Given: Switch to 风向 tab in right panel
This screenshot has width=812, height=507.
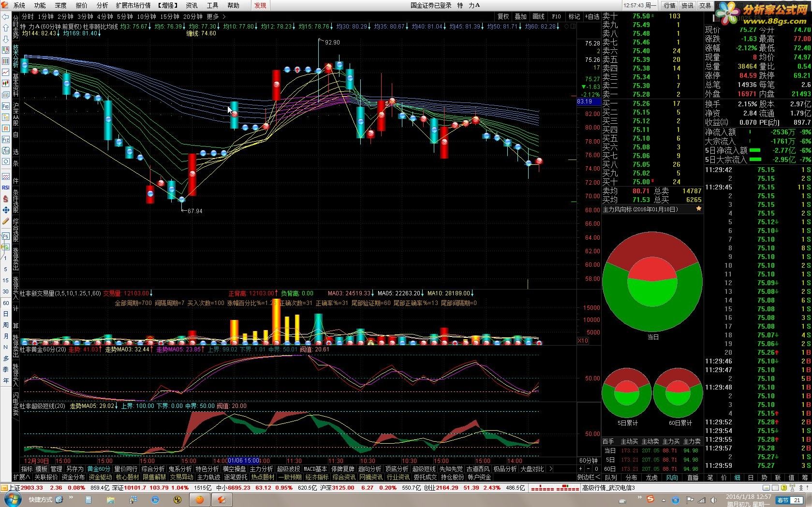Looking at the screenshot, I should click(672, 478).
